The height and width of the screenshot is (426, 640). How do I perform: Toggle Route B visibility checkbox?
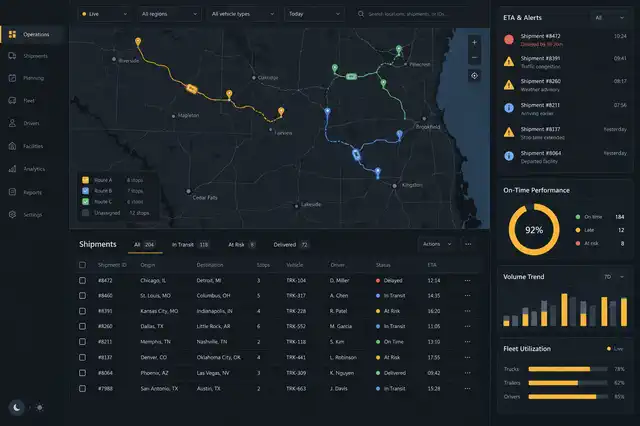[85, 191]
